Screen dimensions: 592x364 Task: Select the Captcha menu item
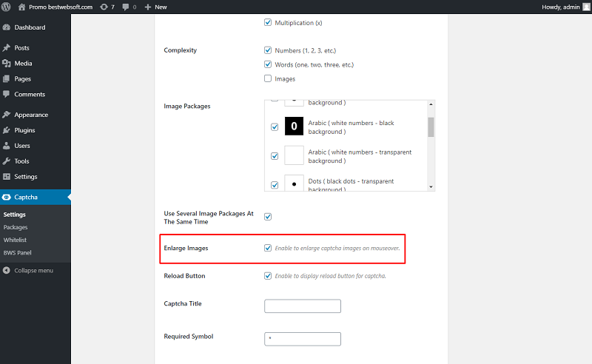coord(36,197)
